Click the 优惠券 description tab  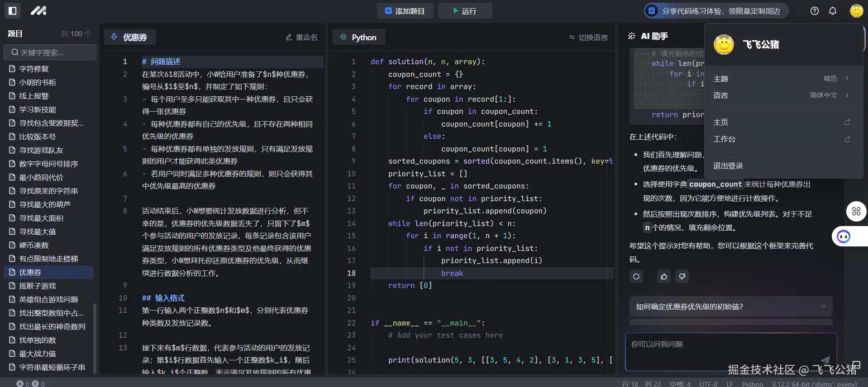[x=130, y=37]
